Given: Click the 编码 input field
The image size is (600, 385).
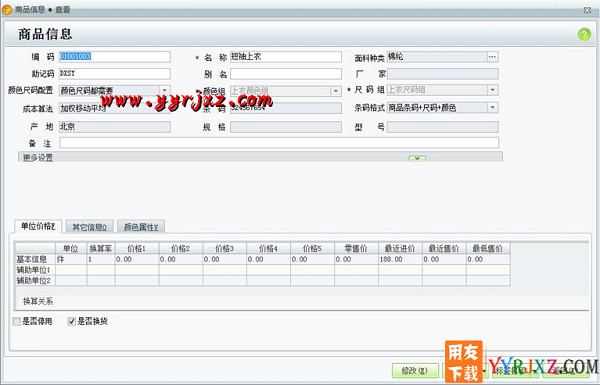Looking at the screenshot, I should (115, 57).
